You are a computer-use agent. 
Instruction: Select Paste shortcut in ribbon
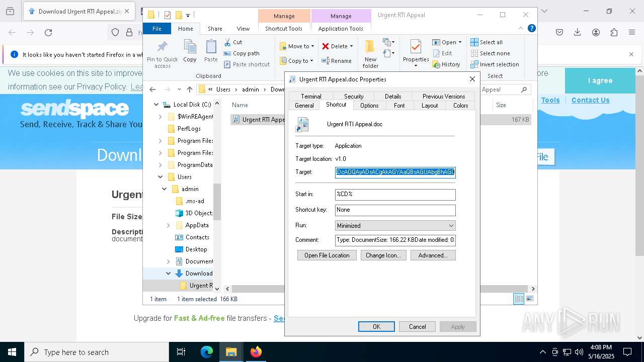tap(247, 64)
